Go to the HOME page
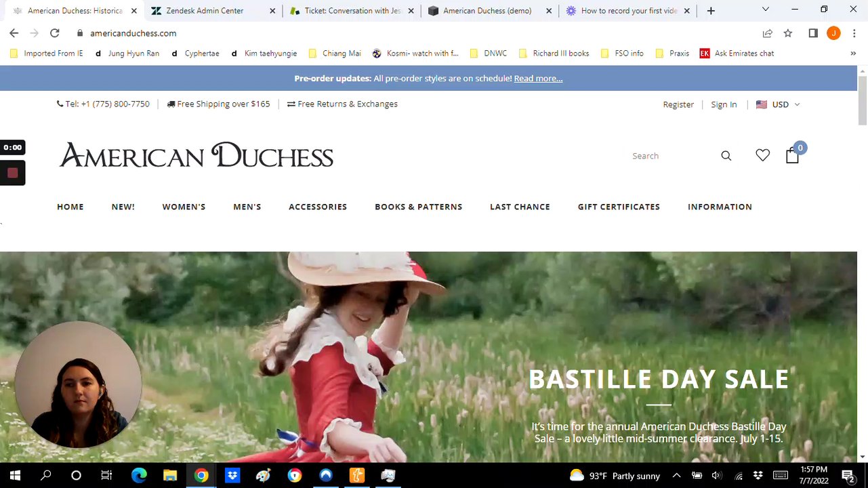The width and height of the screenshot is (868, 488). pyautogui.click(x=70, y=207)
